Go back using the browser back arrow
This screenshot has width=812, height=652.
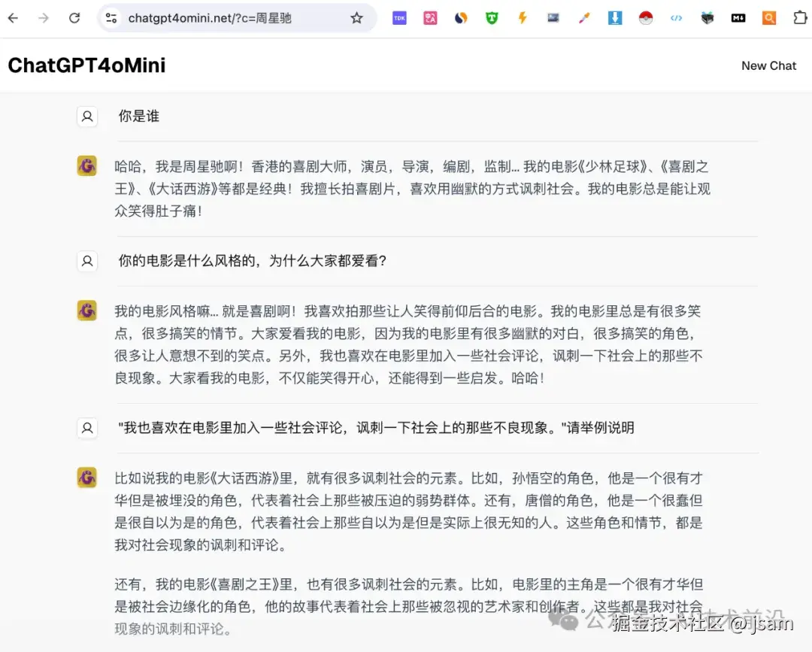13,18
